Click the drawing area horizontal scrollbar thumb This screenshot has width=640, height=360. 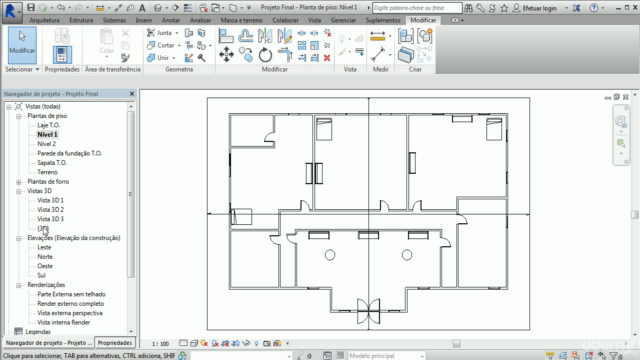(457, 344)
